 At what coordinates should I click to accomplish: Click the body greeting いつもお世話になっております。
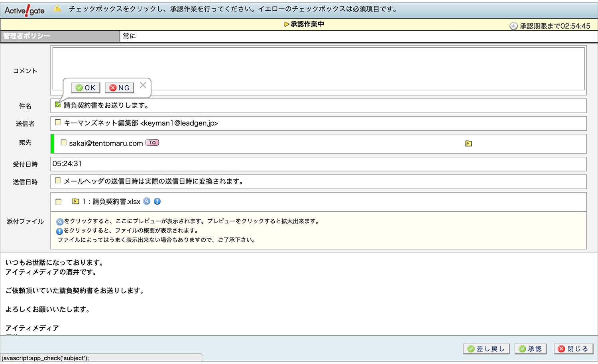[55, 263]
